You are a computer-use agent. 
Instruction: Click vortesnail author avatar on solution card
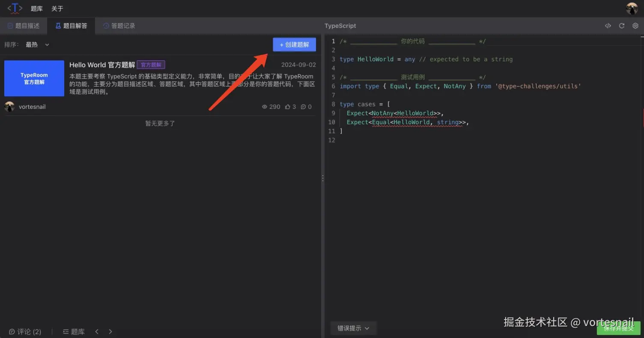point(9,107)
